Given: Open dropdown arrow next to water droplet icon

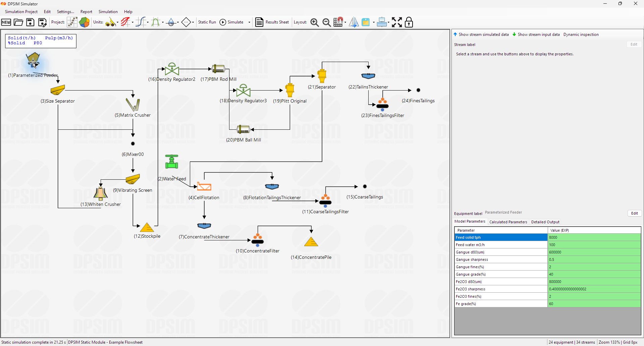Looking at the screenshot, I should click(x=178, y=22).
